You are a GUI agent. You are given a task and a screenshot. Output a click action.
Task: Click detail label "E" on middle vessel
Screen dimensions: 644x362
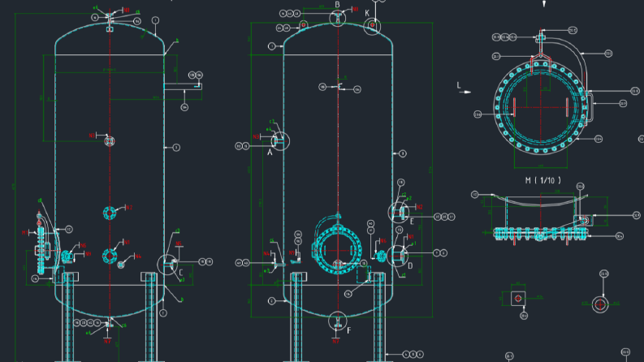click(412, 222)
